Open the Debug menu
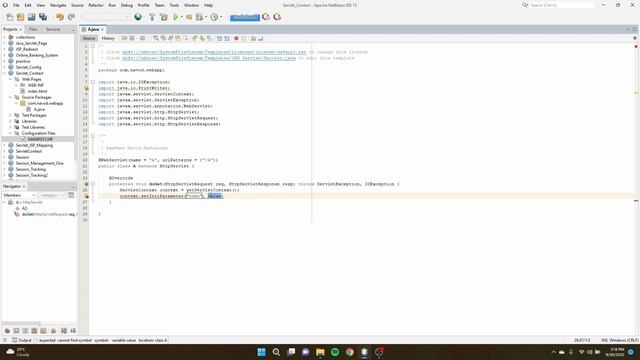The width and height of the screenshot is (640, 360). coord(127,5)
